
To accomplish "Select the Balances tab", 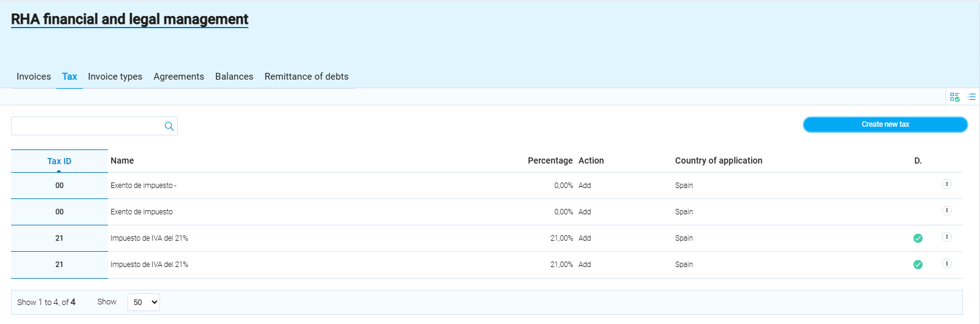I will (234, 77).
